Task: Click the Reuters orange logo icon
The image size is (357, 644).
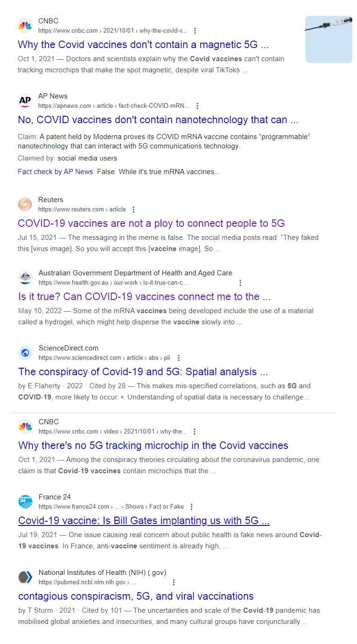Action: (x=25, y=204)
